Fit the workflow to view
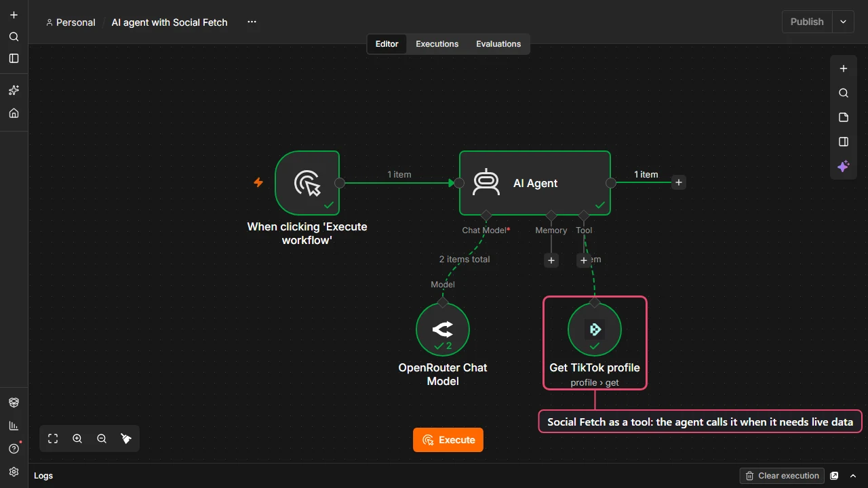868x488 pixels. pyautogui.click(x=53, y=439)
